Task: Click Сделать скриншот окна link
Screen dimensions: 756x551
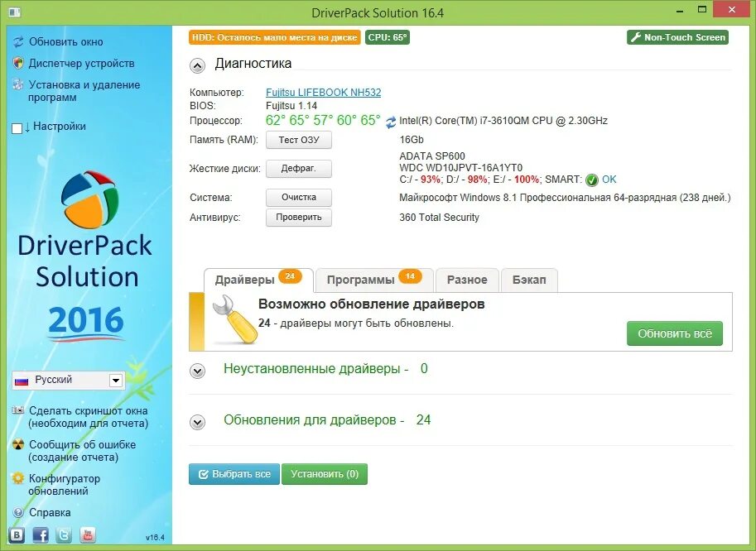Action: [x=89, y=417]
